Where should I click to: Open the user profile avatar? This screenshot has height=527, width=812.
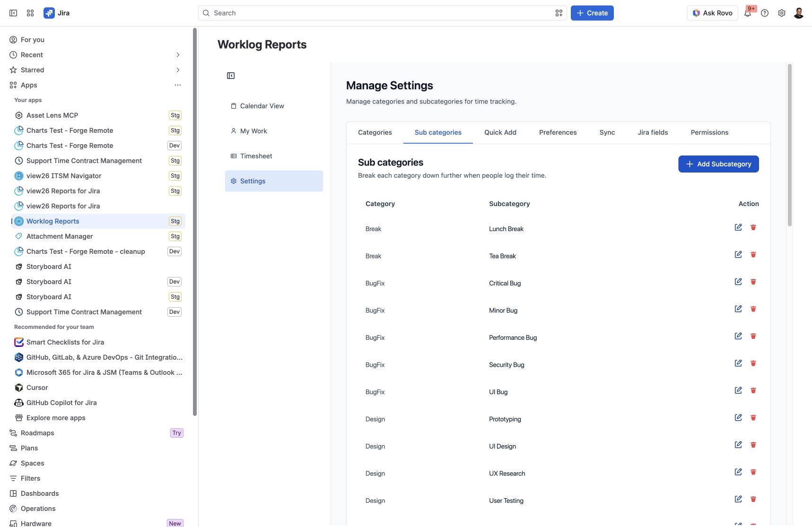point(799,13)
